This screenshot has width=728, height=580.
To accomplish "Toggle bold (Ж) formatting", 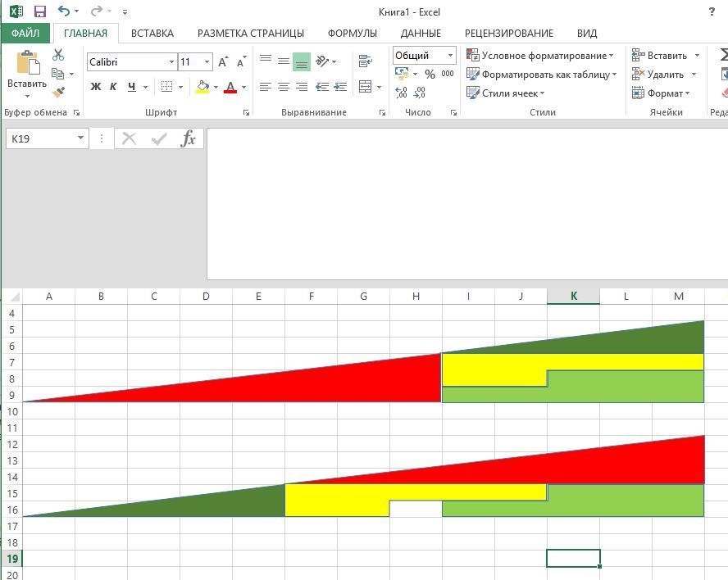I will tap(96, 87).
